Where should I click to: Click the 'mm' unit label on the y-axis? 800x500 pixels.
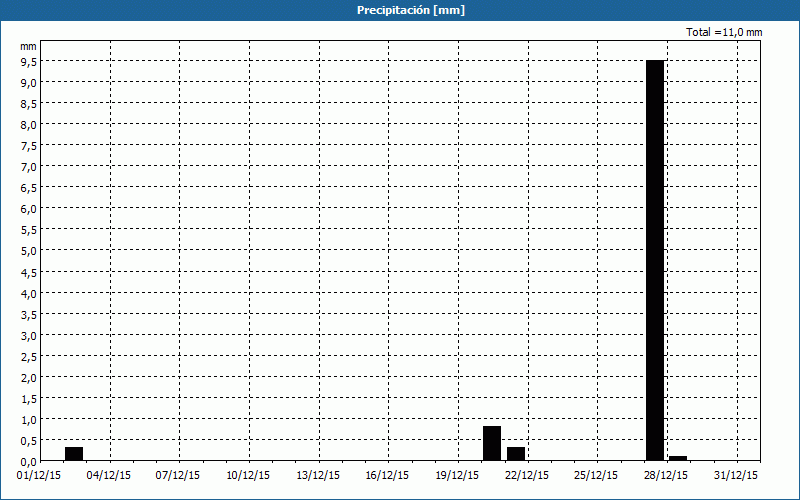[28, 46]
